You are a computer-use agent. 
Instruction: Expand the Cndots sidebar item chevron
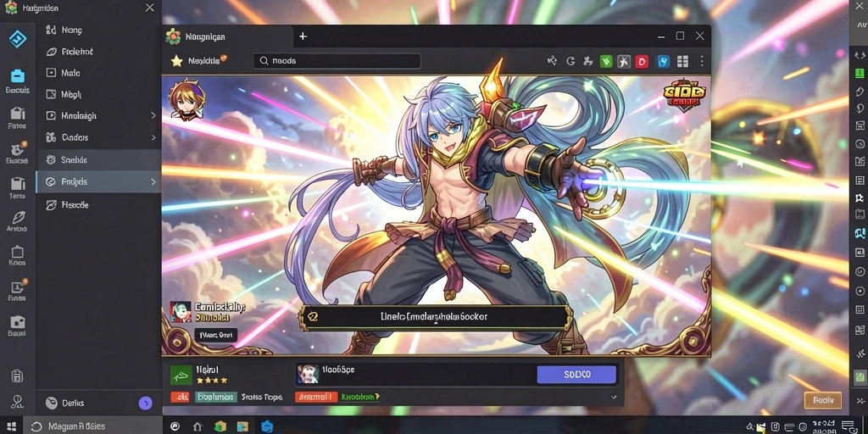coord(153,137)
